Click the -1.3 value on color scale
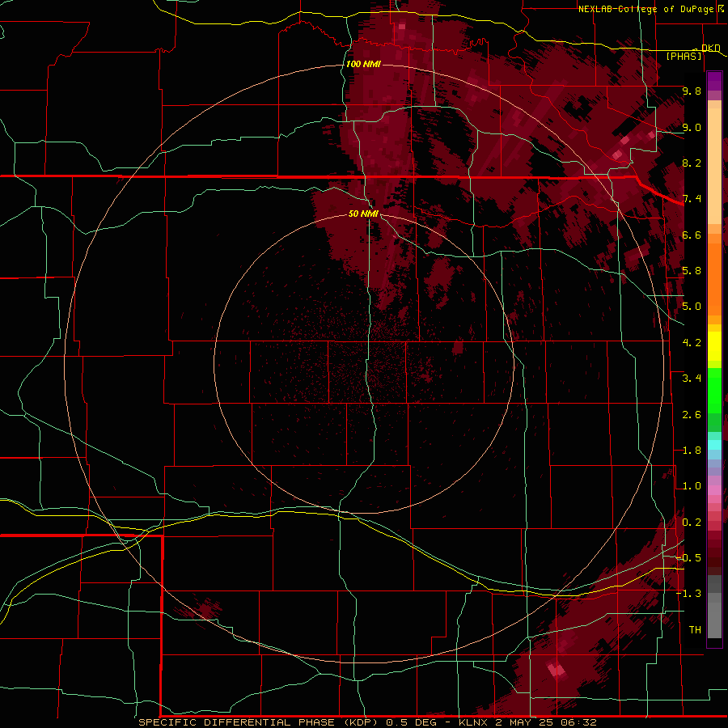 point(688,594)
